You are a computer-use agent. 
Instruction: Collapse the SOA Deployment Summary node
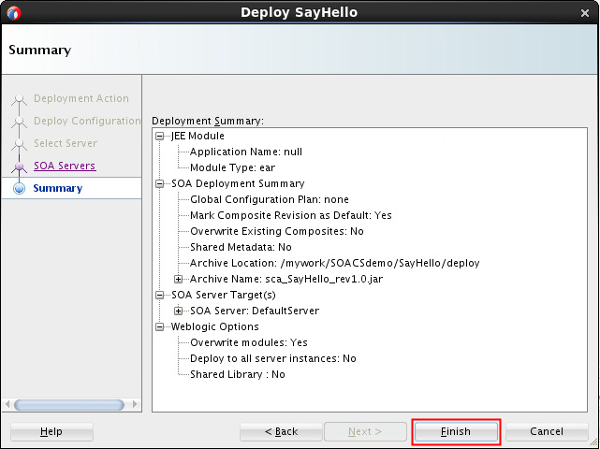point(159,184)
